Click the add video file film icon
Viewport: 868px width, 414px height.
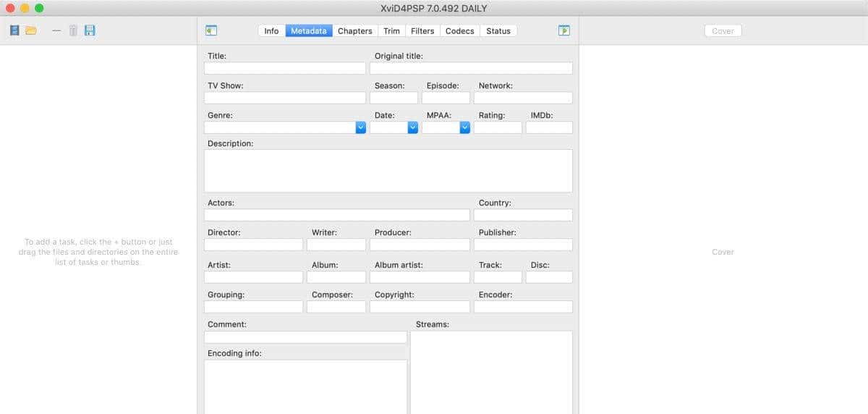[x=14, y=30]
